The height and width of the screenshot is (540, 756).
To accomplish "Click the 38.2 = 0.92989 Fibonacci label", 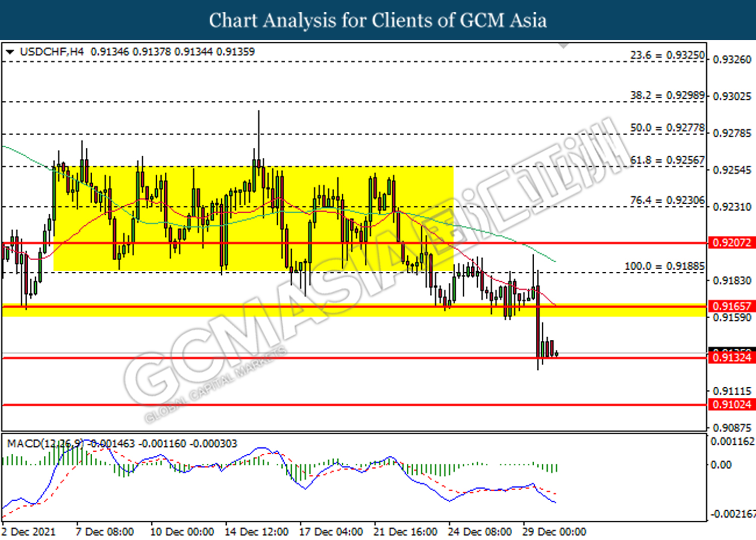I will pos(667,95).
